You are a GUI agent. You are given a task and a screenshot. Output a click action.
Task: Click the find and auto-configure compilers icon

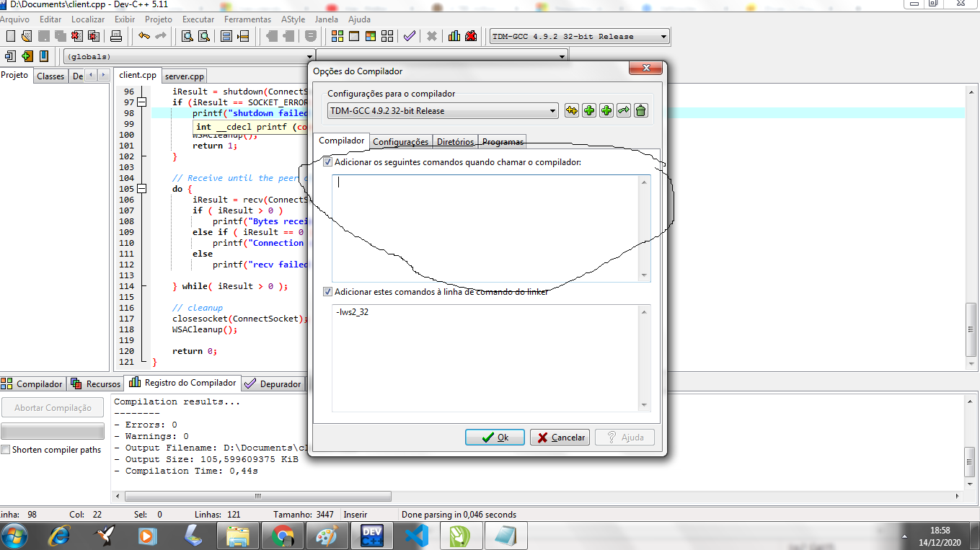tap(572, 110)
